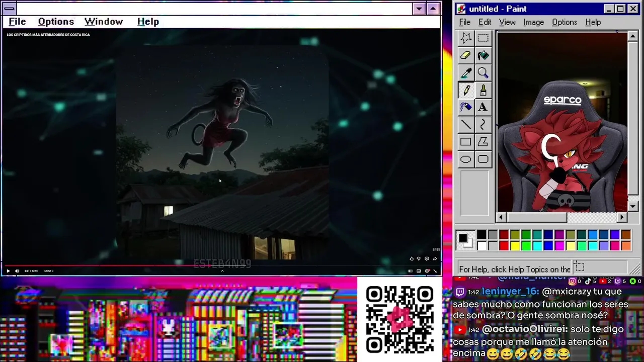Open the Options menu in left window
This screenshot has width=644, height=362.
tap(56, 22)
